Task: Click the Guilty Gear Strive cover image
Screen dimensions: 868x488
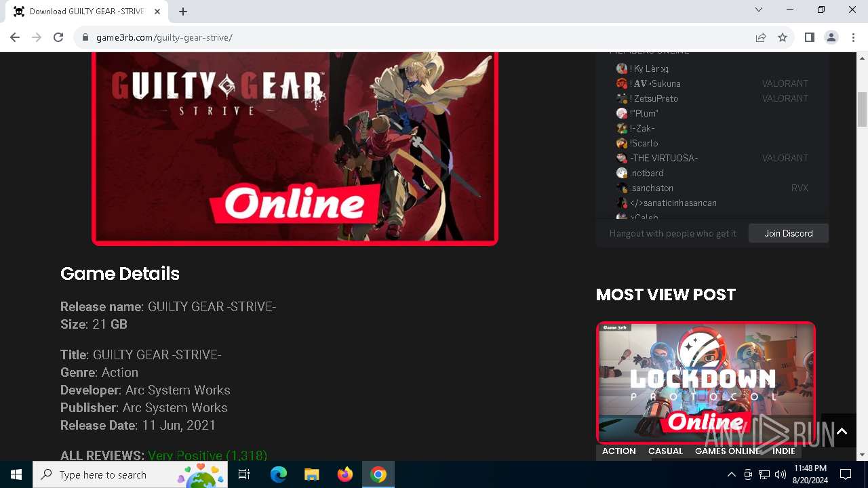Action: [x=295, y=148]
